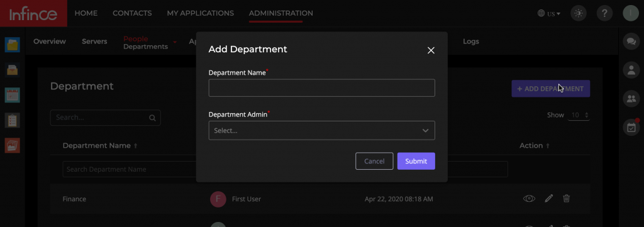Image resolution: width=644 pixels, height=227 pixels.
Task: View Finance department details with eye icon
Action: 529,199
